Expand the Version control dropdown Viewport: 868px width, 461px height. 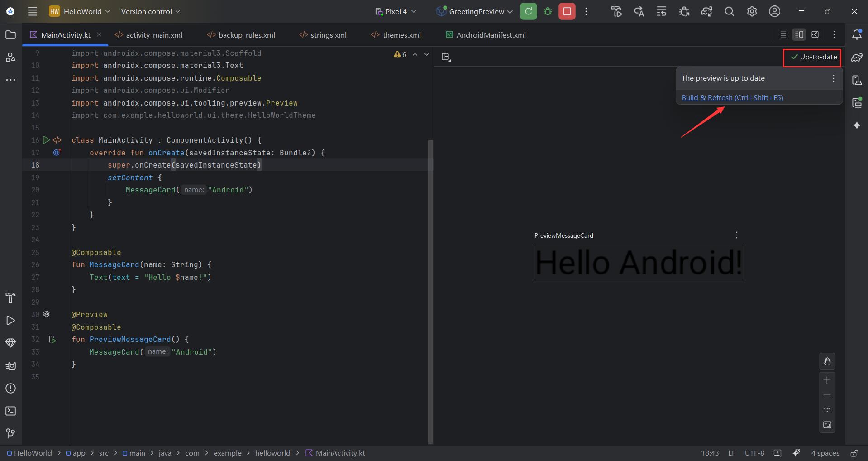150,11
